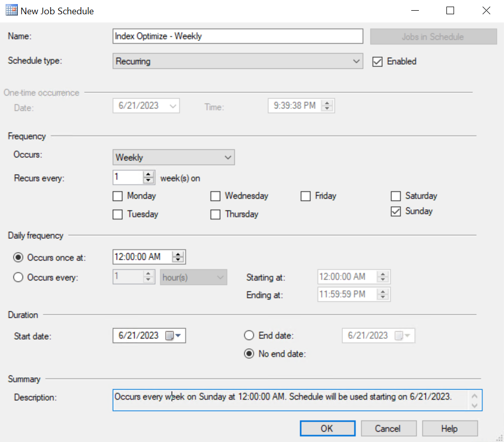The image size is (504, 442).
Task: Select the Occurs every radio button
Action: coord(18,277)
